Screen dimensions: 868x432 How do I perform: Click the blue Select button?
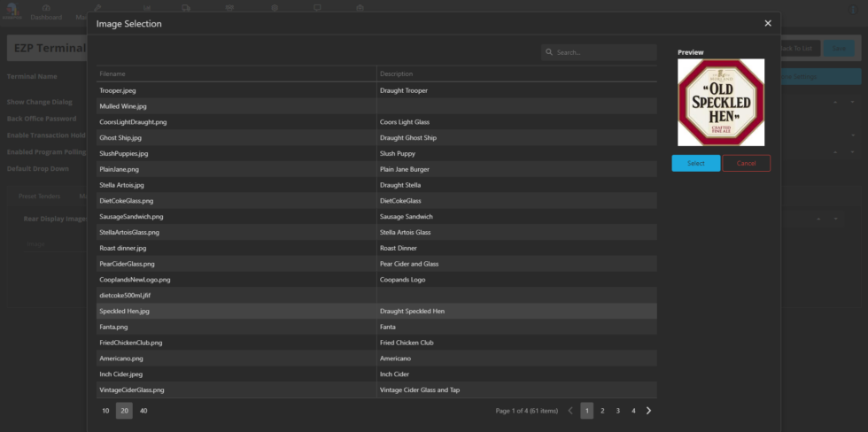[x=695, y=163]
